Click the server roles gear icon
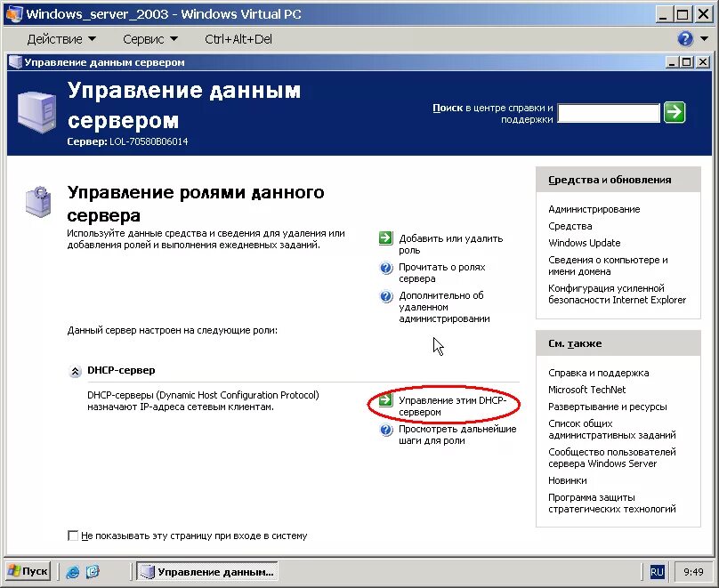This screenshot has width=719, height=588. tap(37, 202)
